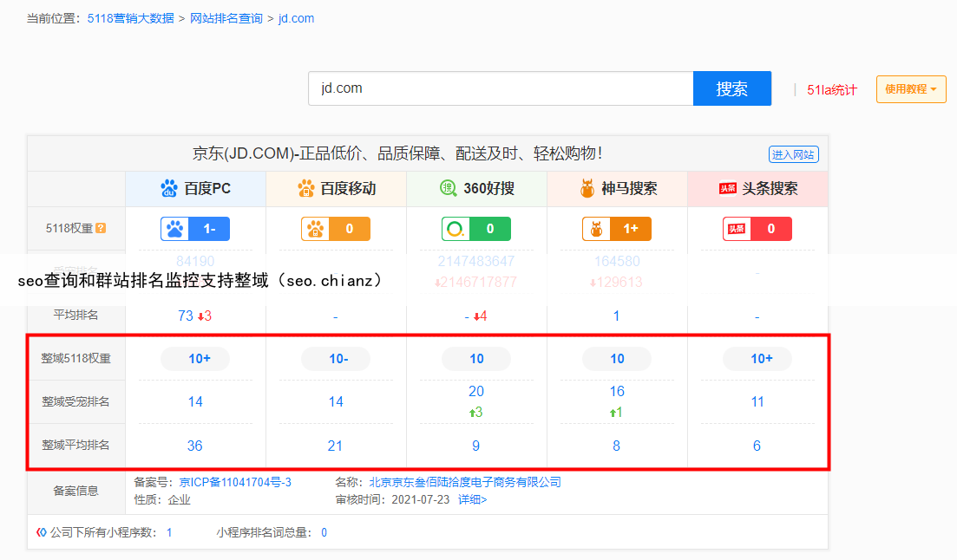Viewport: 957px width, 560px height.
Task: Click the Toutiao weight badge showing 0
Action: 757,229
